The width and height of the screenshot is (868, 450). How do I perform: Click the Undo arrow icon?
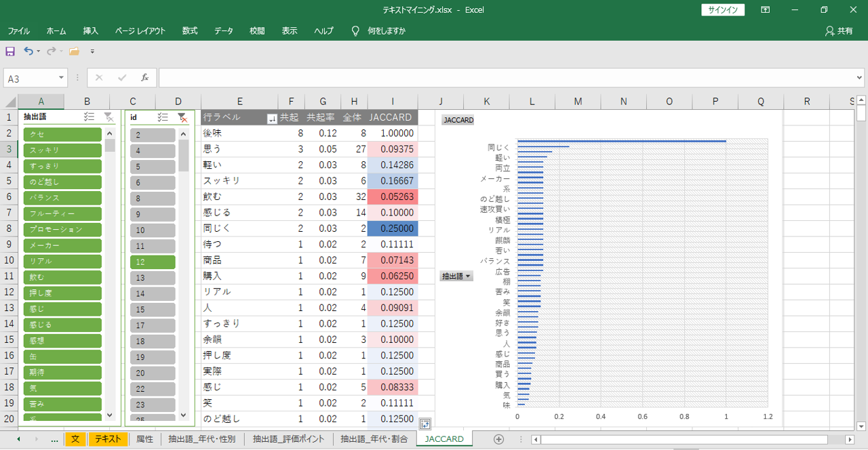28,52
